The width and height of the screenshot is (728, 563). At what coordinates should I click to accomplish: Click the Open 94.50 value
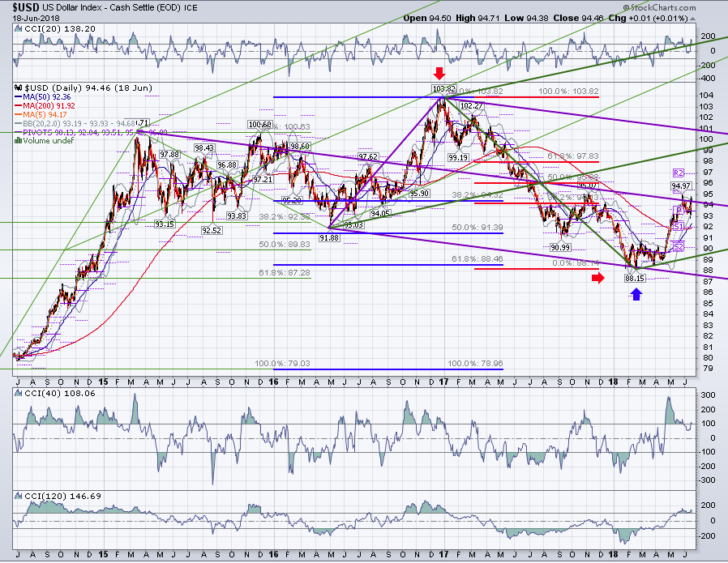[x=427, y=18]
